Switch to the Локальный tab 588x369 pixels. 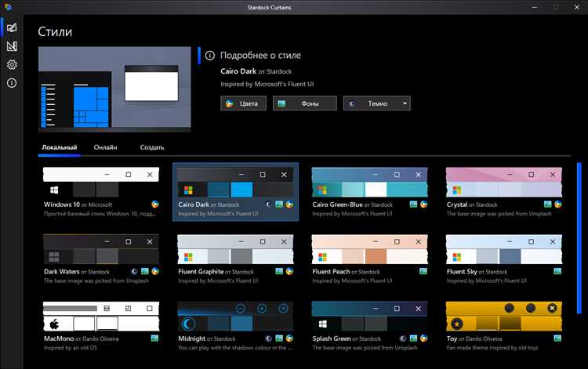[x=60, y=147]
